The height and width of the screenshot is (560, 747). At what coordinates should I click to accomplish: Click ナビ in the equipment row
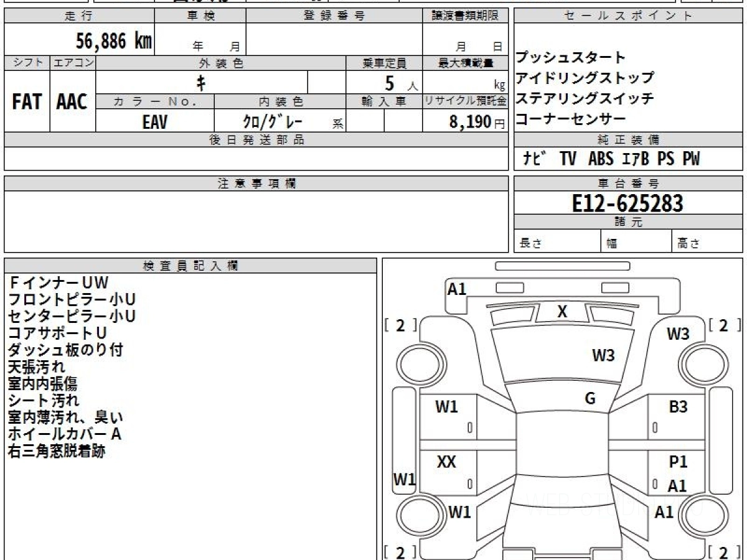point(535,159)
